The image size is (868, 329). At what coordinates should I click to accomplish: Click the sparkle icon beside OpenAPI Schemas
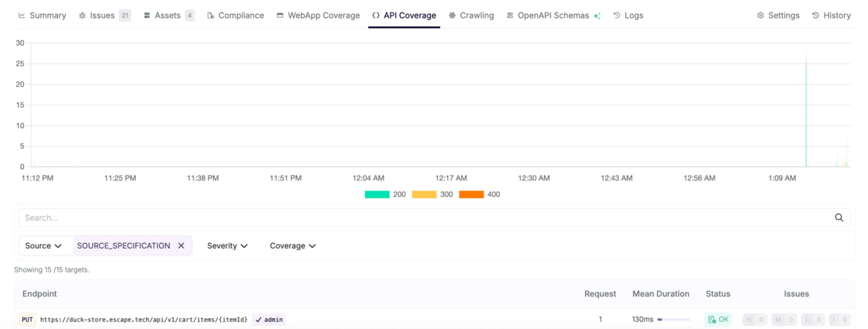[597, 15]
